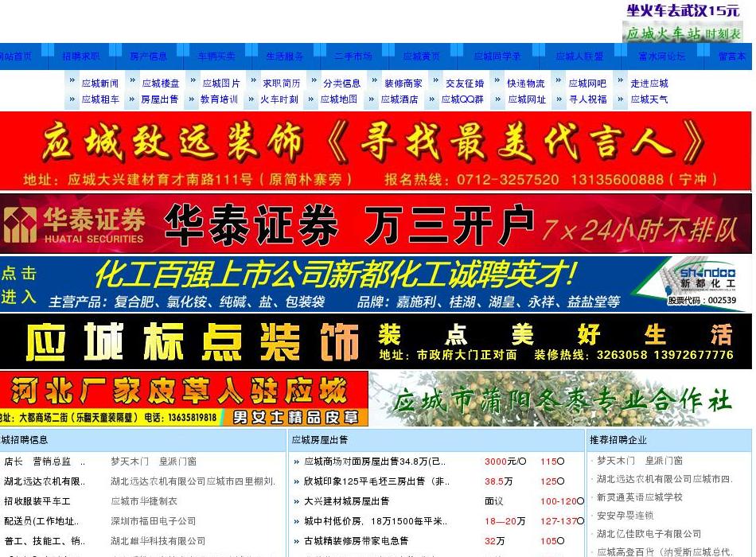Viewport: 756px width, 557px height.
Task: Open listing 城中村低价房, 18万1500每平米
Action: 375,521
